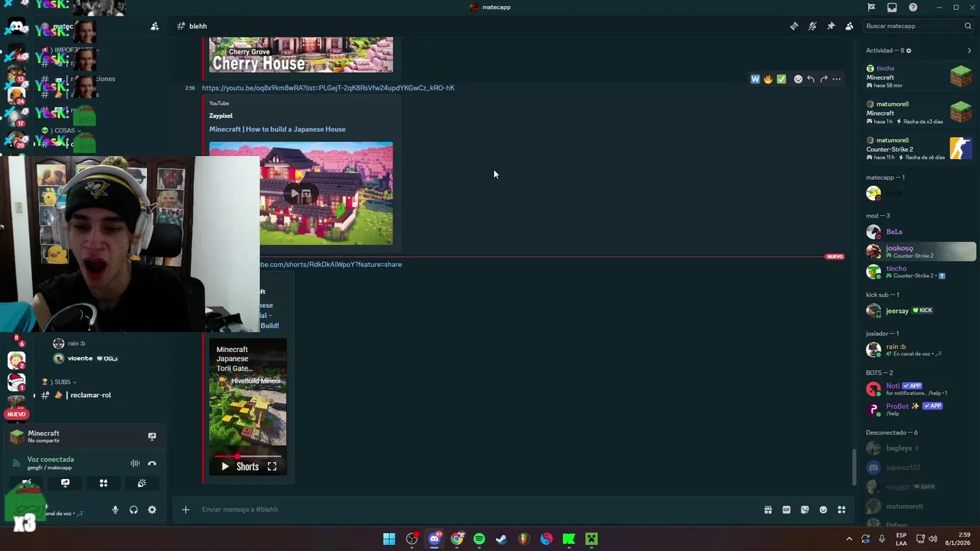The image size is (980, 551).
Task: Click the Zaypixel author name
Action: coord(220,116)
